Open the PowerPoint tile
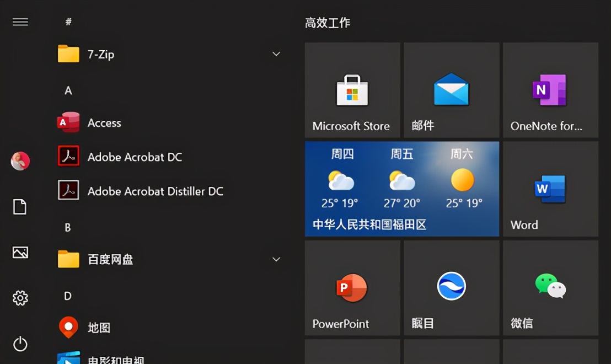The width and height of the screenshot is (611, 364). coord(352,287)
